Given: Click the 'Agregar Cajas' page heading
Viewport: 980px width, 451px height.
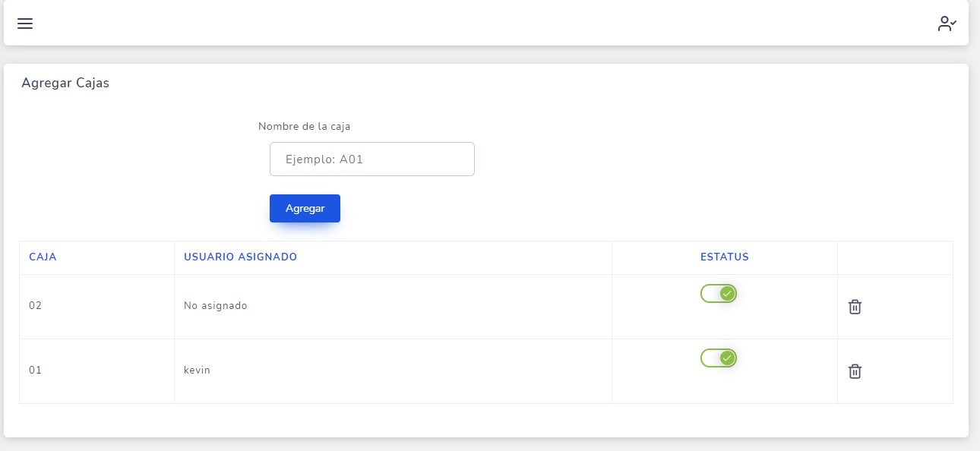Looking at the screenshot, I should [65, 84].
